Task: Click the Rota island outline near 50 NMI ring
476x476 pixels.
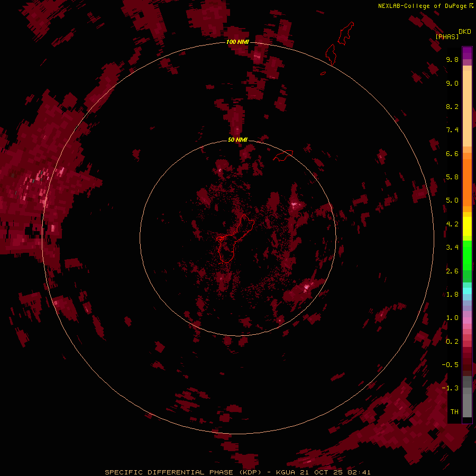Action: tap(283, 155)
